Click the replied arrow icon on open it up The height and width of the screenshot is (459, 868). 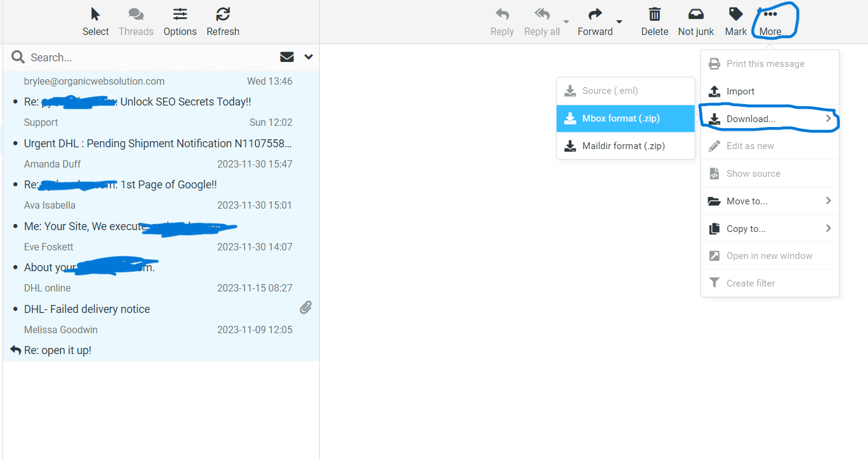[16, 350]
